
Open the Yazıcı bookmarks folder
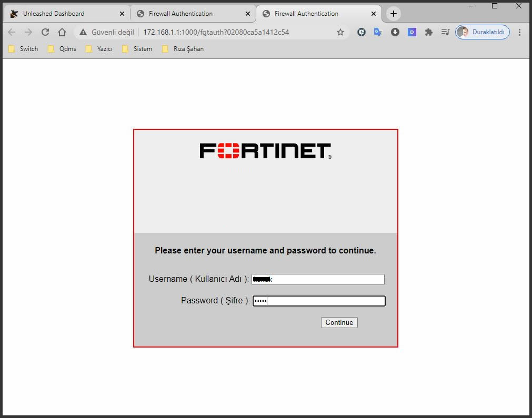point(99,49)
